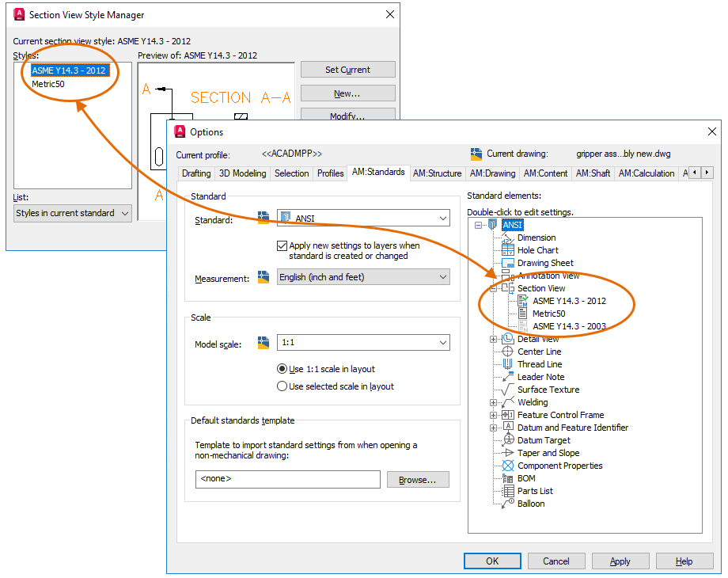728x578 pixels.
Task: Click New... in Section View Style Manager
Action: click(x=347, y=93)
